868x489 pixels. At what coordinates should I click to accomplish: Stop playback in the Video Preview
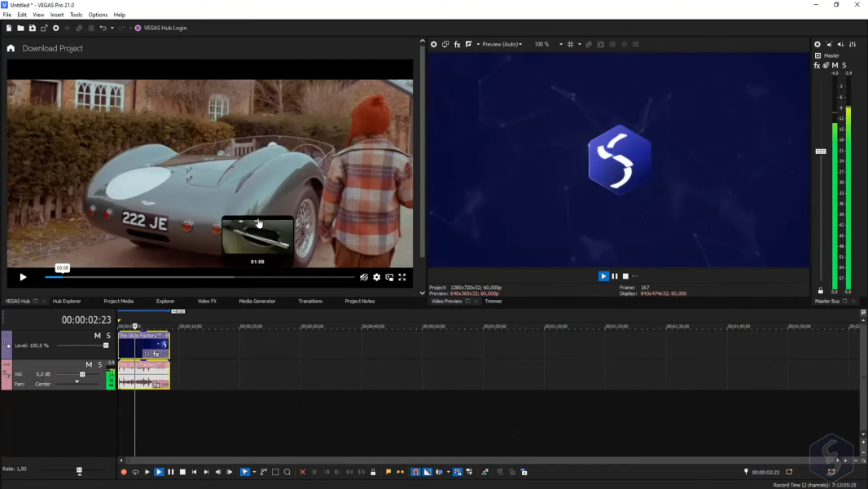pos(625,276)
